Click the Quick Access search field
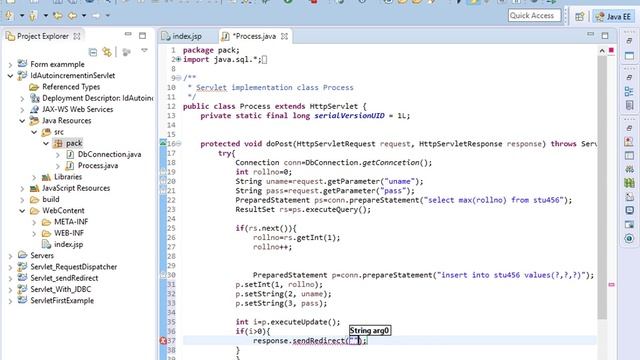This screenshot has height=360, width=640. [x=534, y=16]
